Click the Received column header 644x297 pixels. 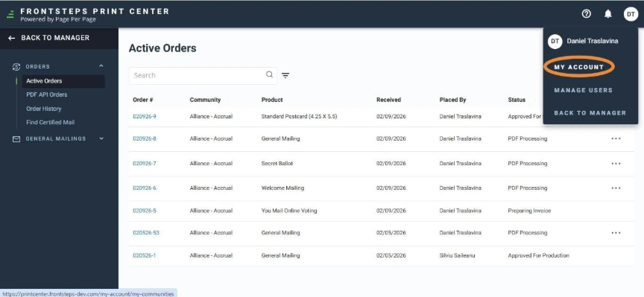pos(388,100)
